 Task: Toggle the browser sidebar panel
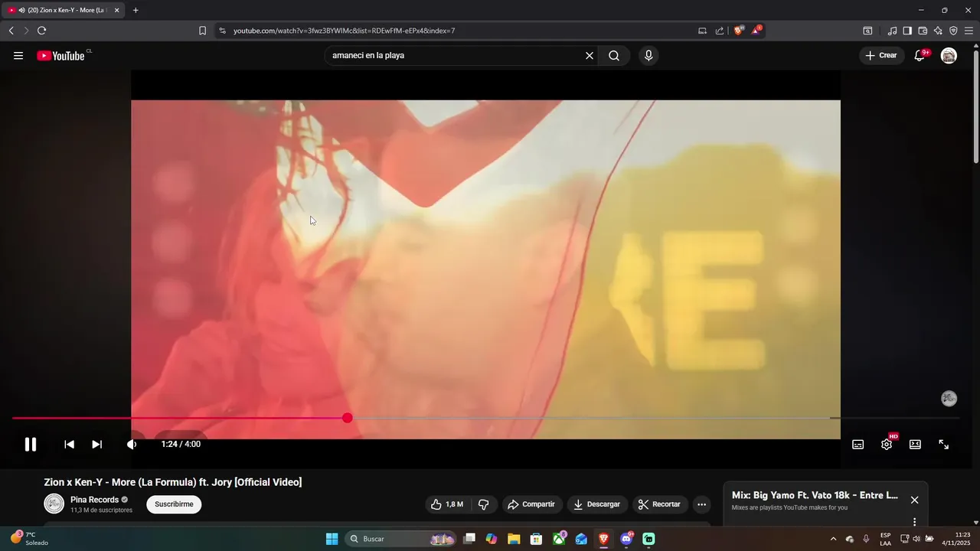pos(907,31)
